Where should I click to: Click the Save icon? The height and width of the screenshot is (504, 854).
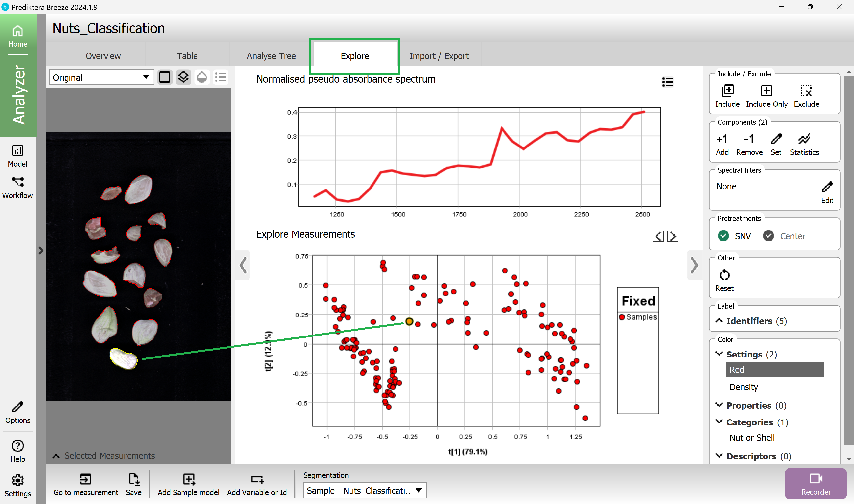tap(133, 479)
